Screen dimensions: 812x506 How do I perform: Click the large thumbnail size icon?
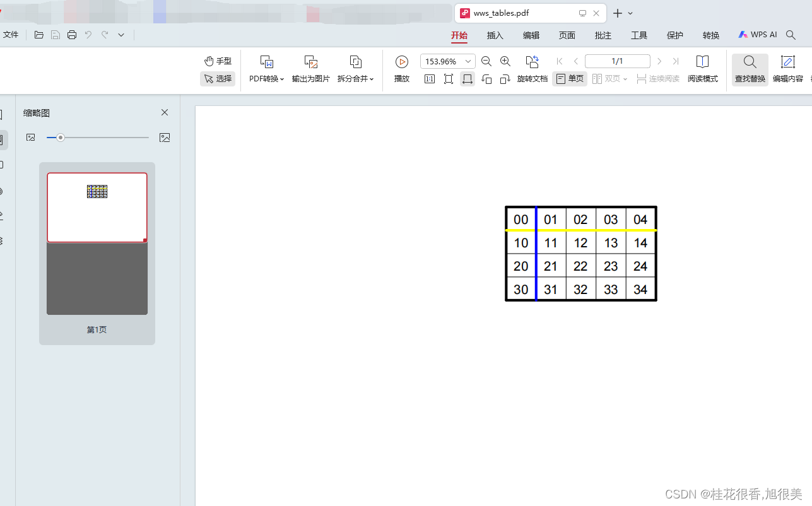tap(165, 138)
